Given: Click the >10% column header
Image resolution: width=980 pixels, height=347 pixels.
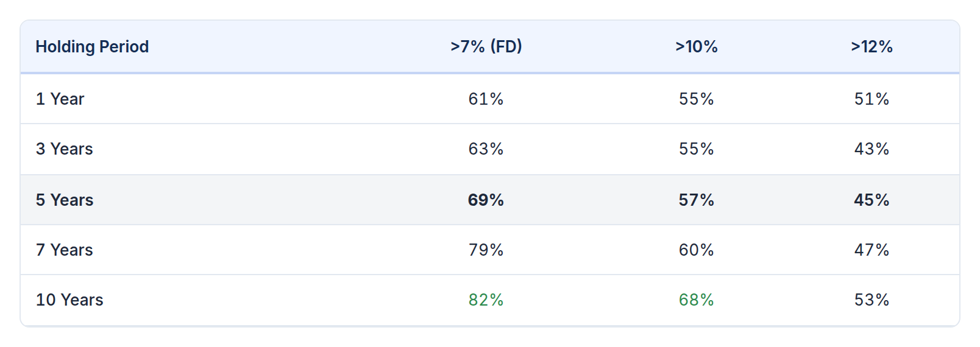Looking at the screenshot, I should (696, 47).
